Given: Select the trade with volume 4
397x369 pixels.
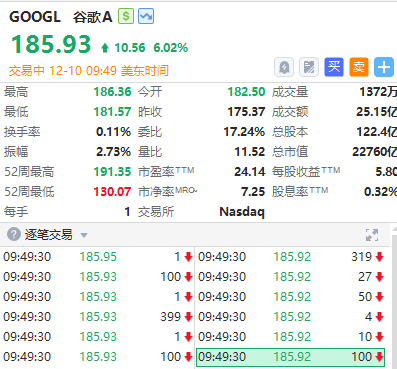Looking at the screenshot, I should point(291,317).
